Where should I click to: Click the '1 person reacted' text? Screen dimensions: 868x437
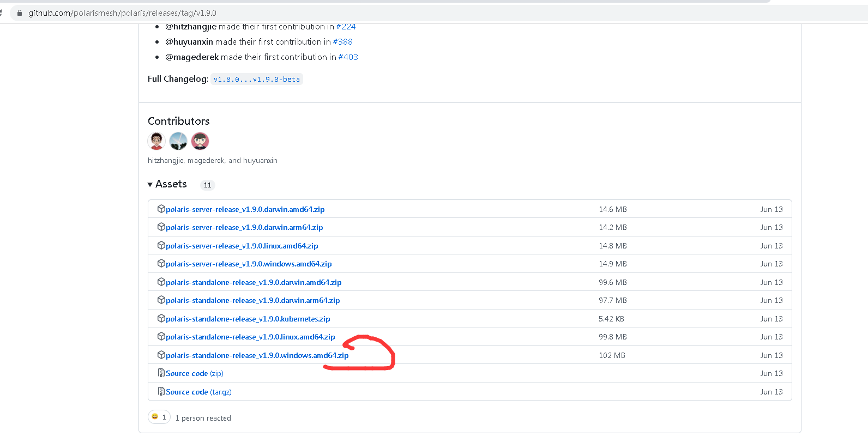pos(203,418)
